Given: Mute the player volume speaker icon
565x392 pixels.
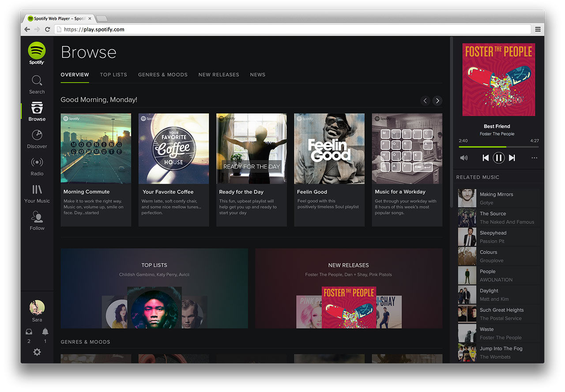Looking at the screenshot, I should point(464,158).
